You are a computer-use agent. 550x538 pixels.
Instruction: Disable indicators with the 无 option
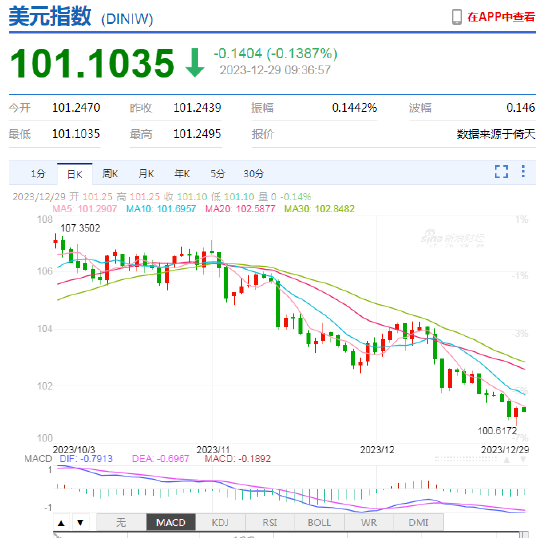[121, 523]
